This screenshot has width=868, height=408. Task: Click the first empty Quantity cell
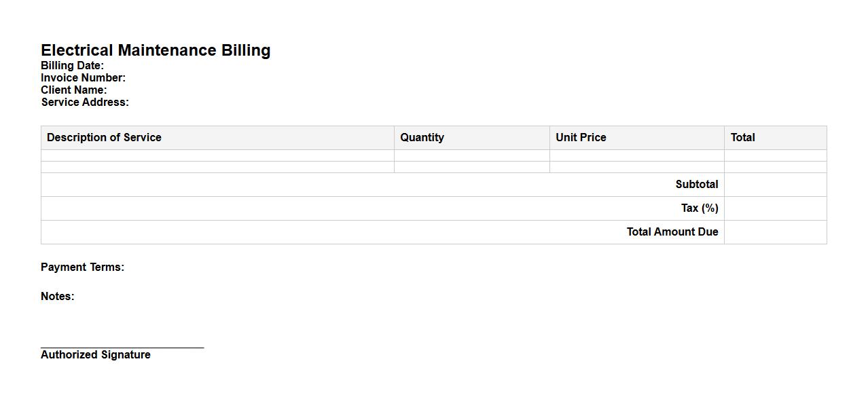pos(471,155)
